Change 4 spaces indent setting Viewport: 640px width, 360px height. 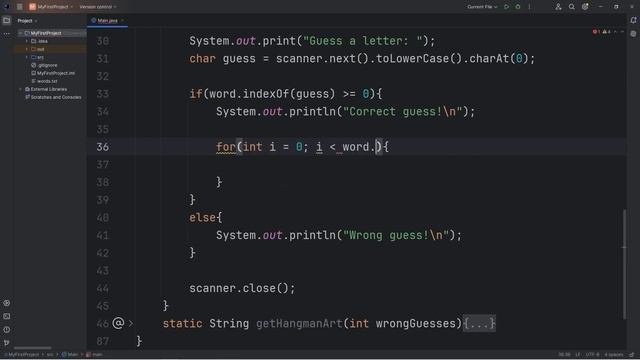614,355
